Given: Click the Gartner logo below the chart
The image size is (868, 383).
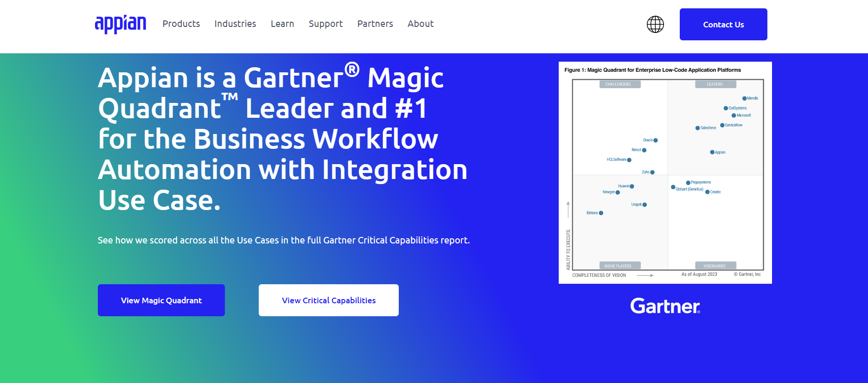Looking at the screenshot, I should [665, 306].
